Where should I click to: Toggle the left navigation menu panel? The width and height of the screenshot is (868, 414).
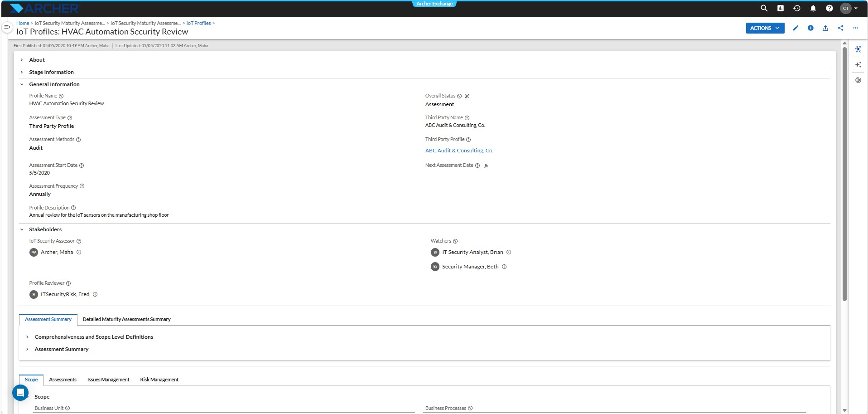click(x=7, y=27)
